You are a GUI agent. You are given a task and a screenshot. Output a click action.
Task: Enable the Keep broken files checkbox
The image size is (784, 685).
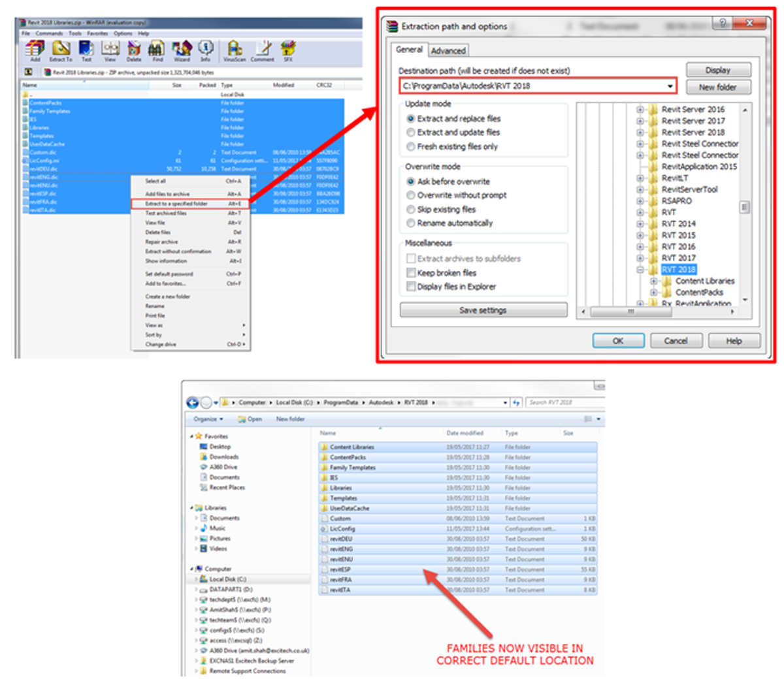coord(411,273)
